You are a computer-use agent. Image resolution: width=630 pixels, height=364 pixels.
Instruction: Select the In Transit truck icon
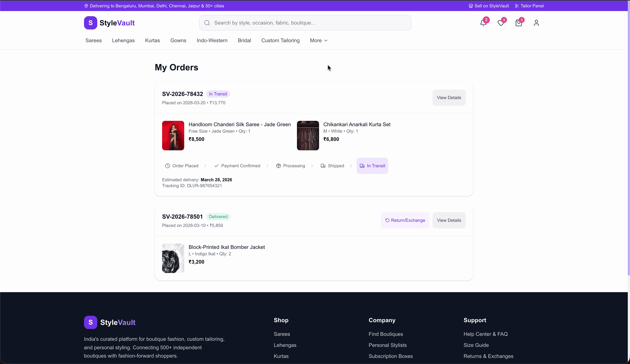coord(362,165)
